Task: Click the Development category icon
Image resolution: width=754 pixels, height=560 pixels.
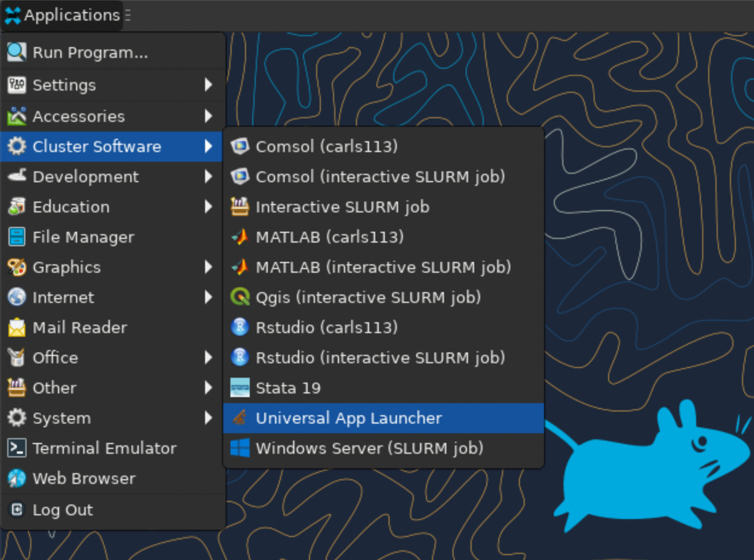Action: [16, 176]
